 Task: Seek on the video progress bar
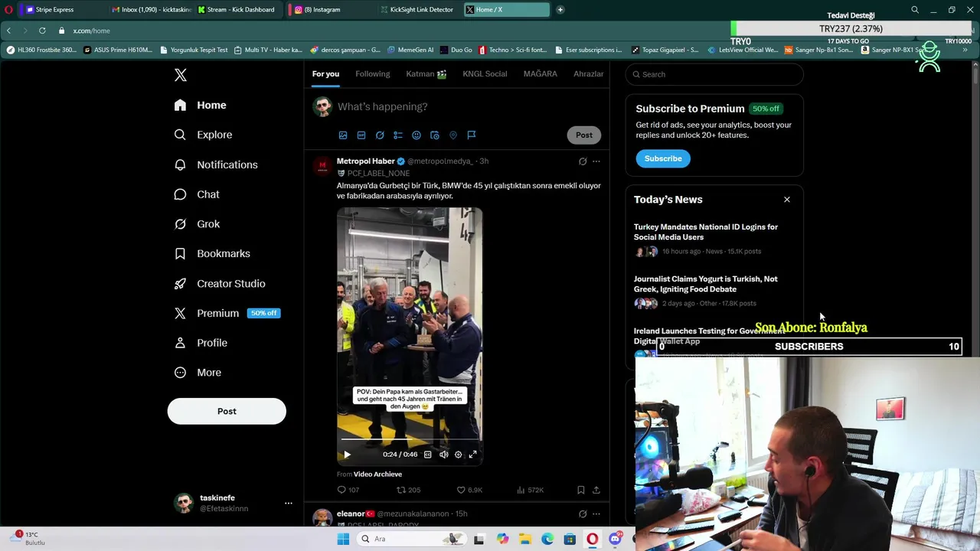410,440
